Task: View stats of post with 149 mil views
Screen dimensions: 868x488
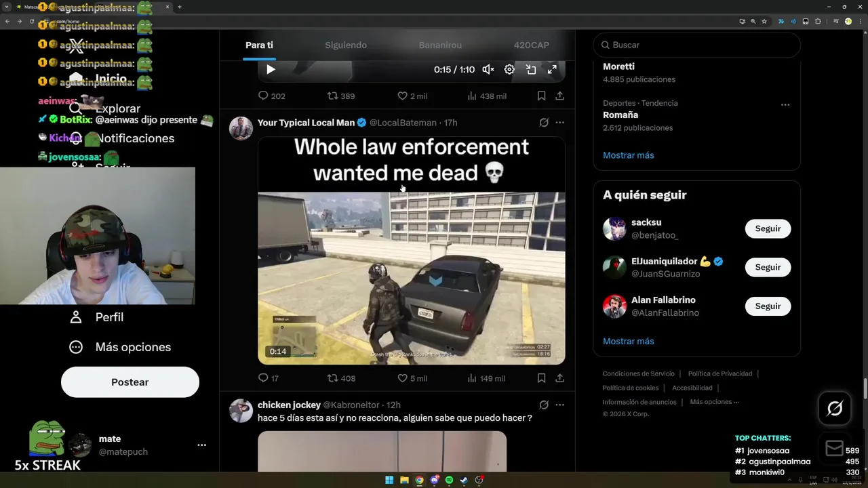Action: click(x=487, y=378)
